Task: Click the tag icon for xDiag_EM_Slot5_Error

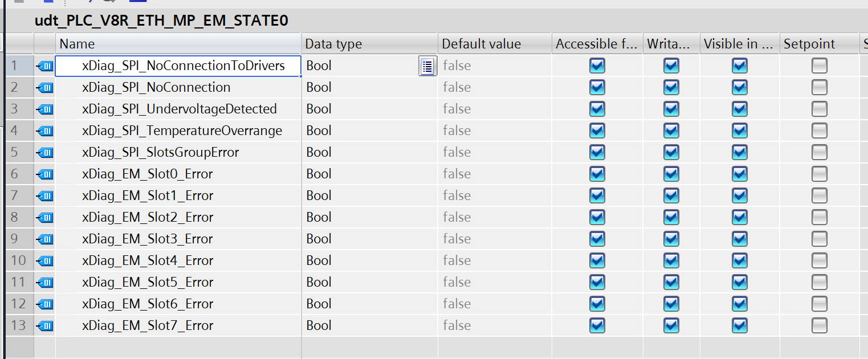Action: pos(44,283)
